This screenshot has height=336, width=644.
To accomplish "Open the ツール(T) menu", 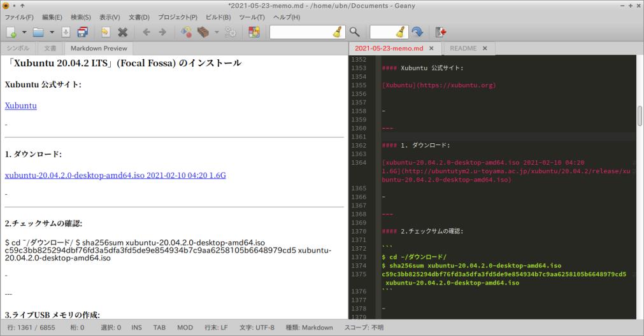I will point(252,17).
